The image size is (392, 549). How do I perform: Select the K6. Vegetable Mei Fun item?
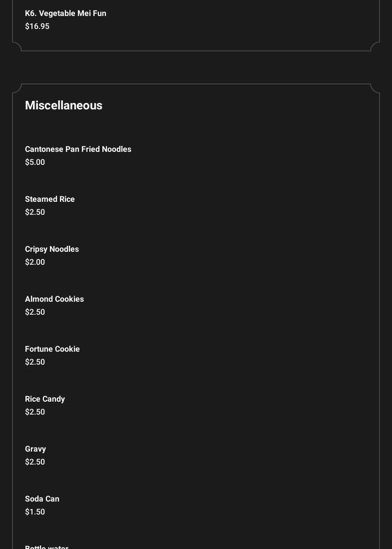click(65, 13)
